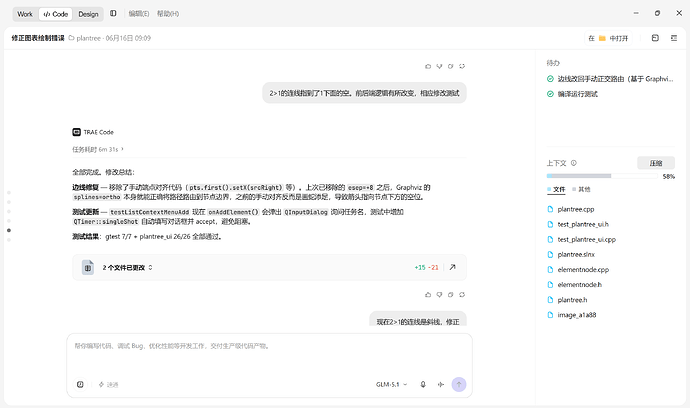Click the file-changes document icon
The image size is (690, 408).
click(x=88, y=267)
